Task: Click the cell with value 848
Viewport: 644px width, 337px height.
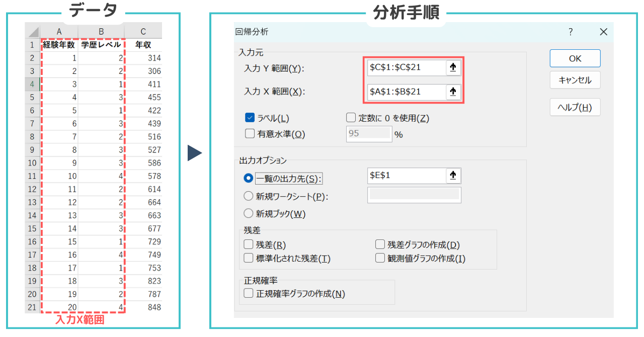Action: (x=143, y=307)
